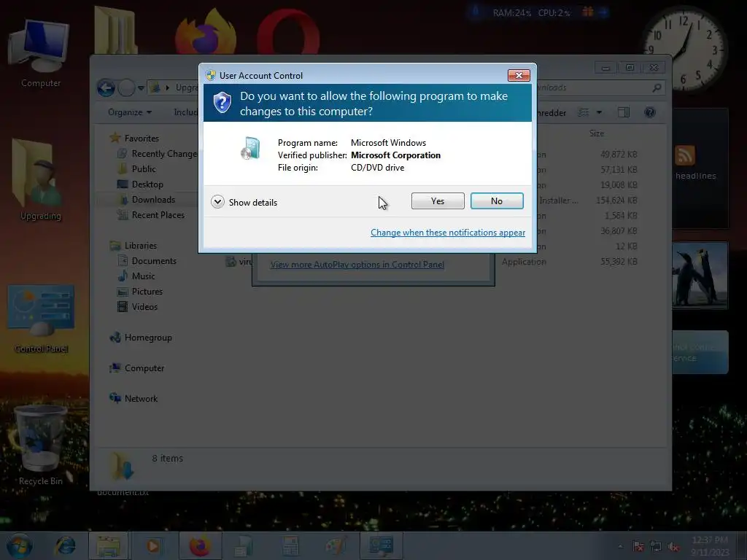This screenshot has height=560, width=747.
Task: Open 'View more AutoPlay options in Control Panel' link
Action: (357, 265)
